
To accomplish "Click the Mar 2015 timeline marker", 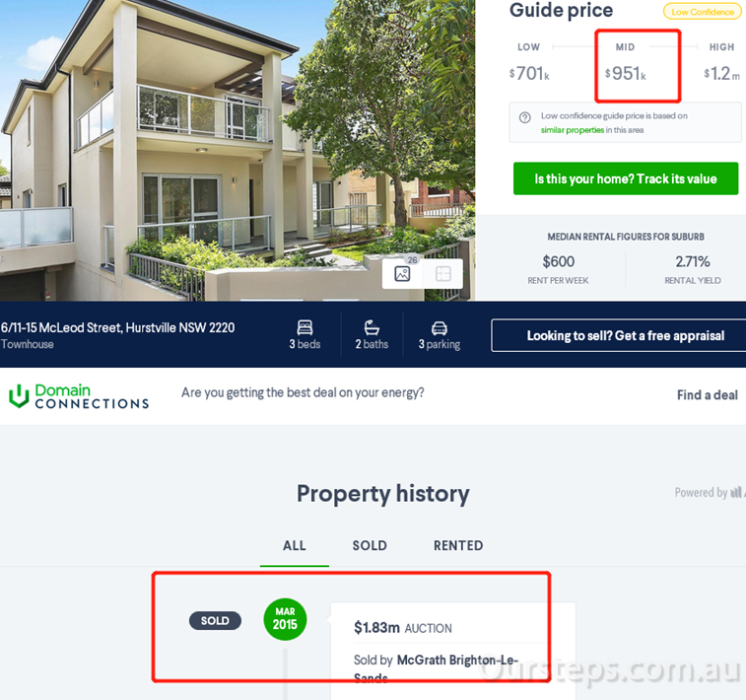I will [285, 618].
